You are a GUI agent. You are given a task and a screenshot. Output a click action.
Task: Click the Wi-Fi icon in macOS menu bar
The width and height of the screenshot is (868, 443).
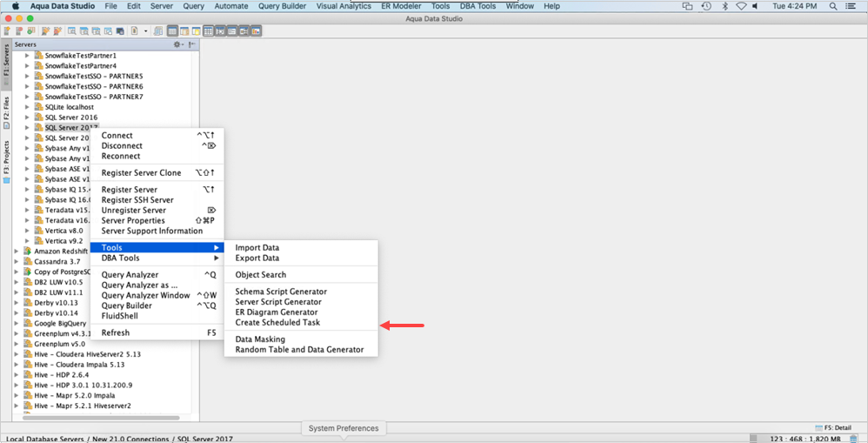tap(741, 6)
